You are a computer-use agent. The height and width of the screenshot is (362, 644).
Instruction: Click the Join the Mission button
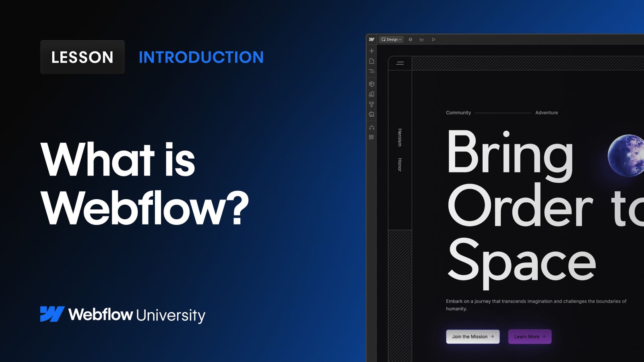pyautogui.click(x=473, y=337)
